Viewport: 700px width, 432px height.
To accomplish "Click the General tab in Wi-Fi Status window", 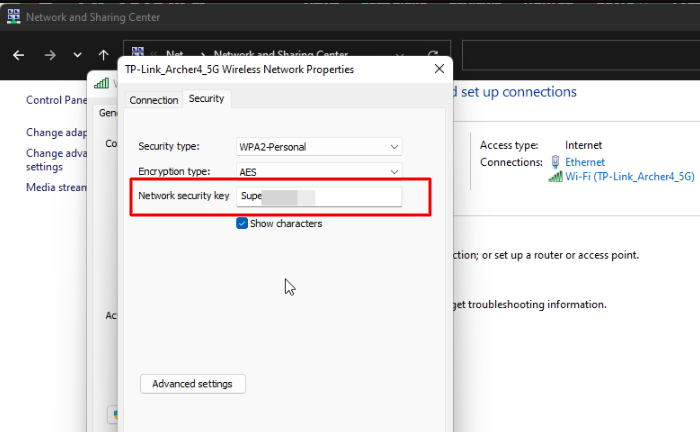I will click(x=107, y=113).
